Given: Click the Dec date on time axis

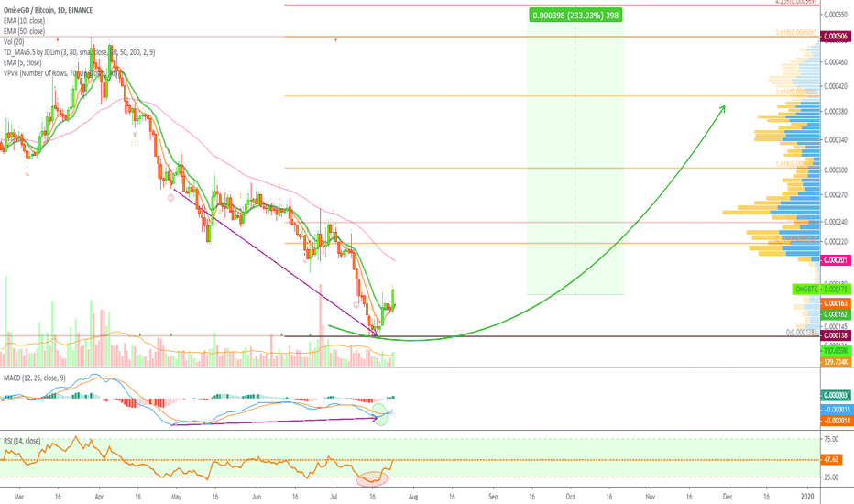Looking at the screenshot, I should pos(728,497).
